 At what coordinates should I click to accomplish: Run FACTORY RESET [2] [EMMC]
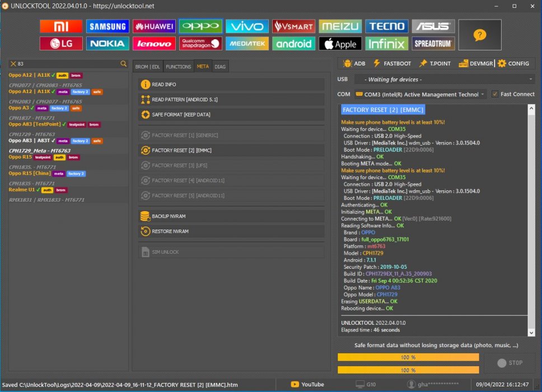(x=232, y=151)
